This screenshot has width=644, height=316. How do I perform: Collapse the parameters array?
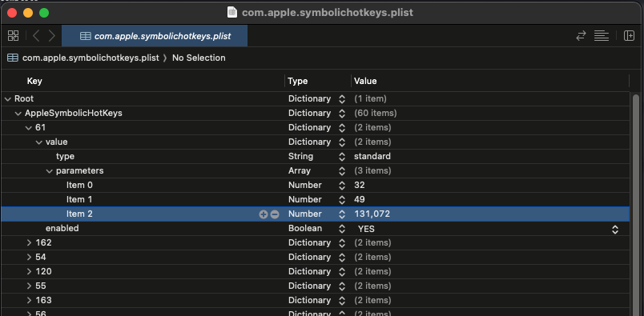pos(50,170)
